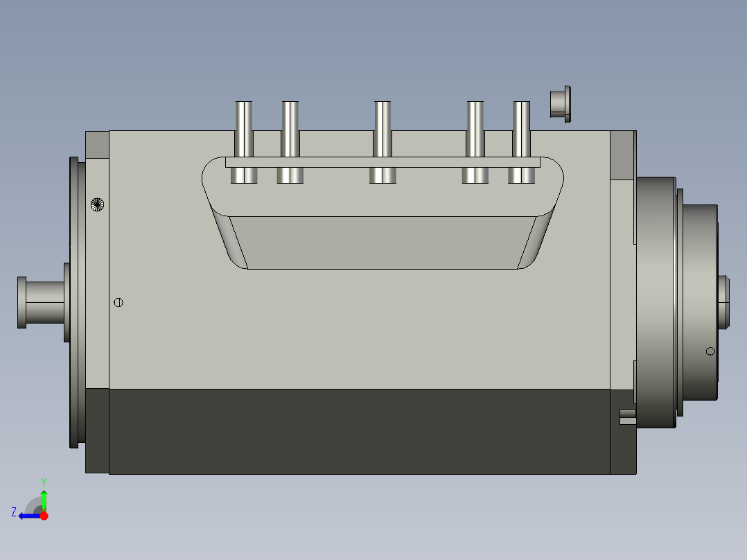
Task: Click the blue Z axis arrow of triad
Action: tap(28, 516)
